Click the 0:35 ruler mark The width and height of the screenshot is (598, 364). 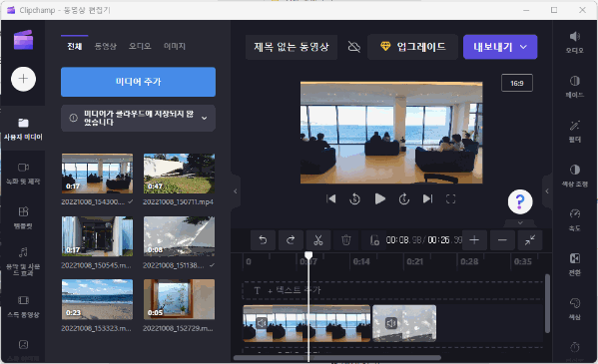(x=522, y=261)
